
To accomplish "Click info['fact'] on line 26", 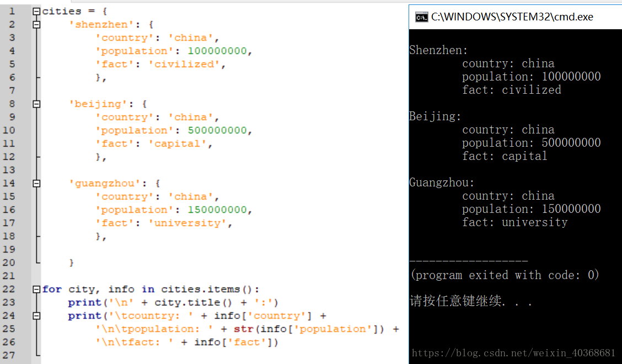I will coord(233,342).
